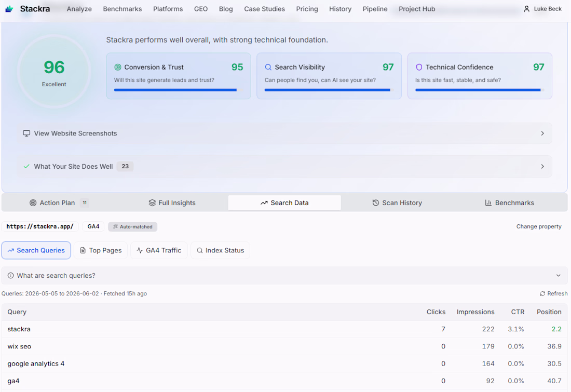Click the GA4 badge
The image size is (571, 392).
pyautogui.click(x=93, y=226)
